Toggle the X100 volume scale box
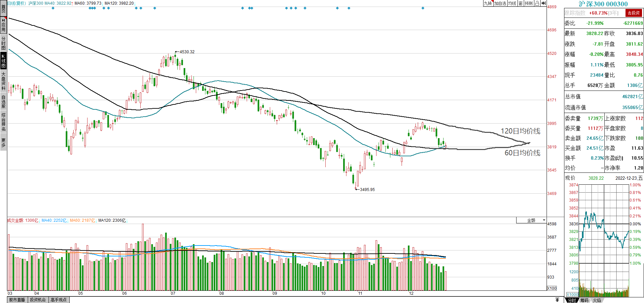Screen dimensions: 644x303 pos(552,288)
